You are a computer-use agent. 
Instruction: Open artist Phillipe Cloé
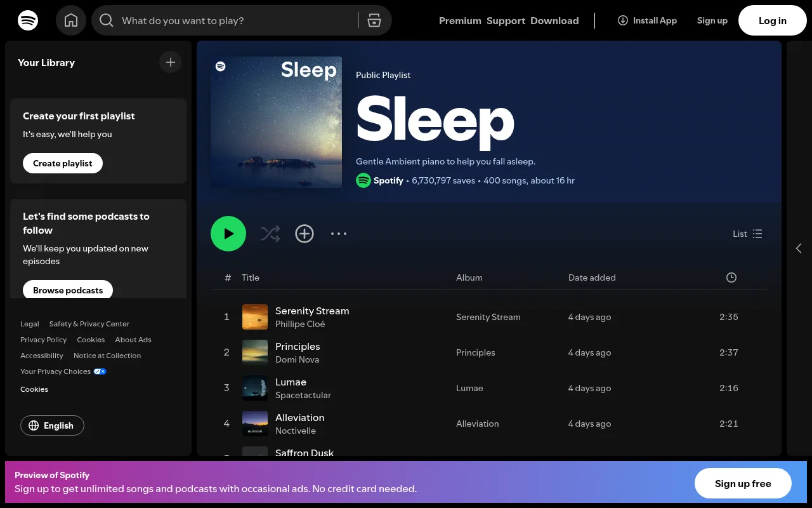coord(300,324)
